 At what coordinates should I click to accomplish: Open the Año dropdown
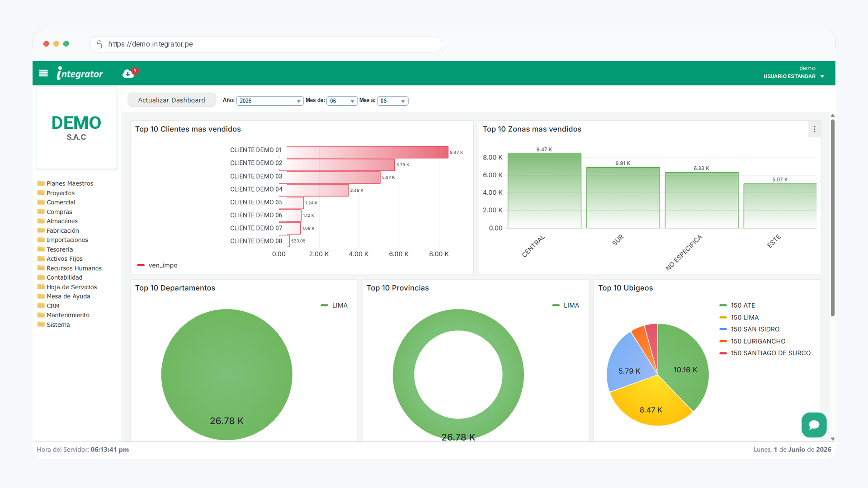[269, 101]
